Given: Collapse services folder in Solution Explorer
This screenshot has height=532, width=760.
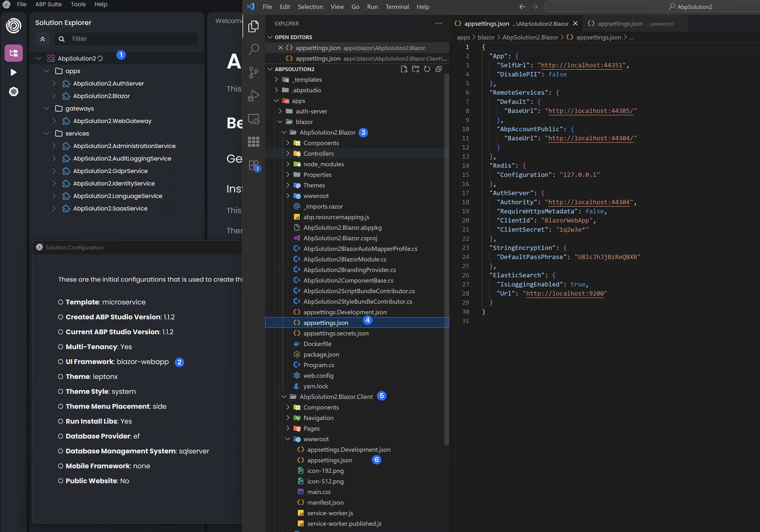Looking at the screenshot, I should [46, 133].
